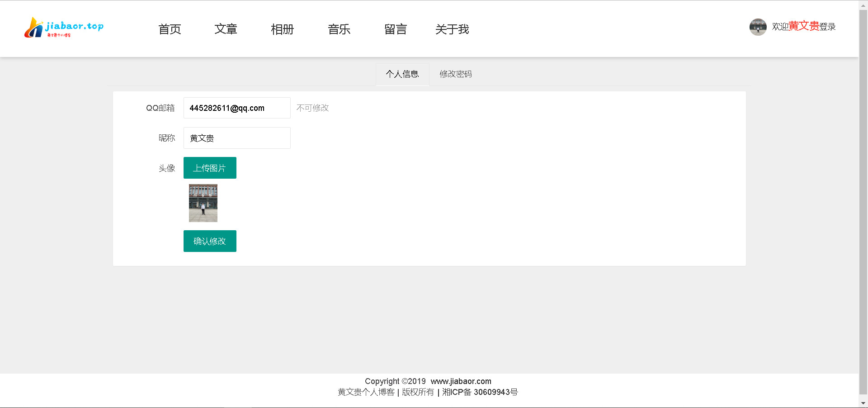The height and width of the screenshot is (408, 868).
Task: Click the 确认修改 button
Action: pos(210,241)
